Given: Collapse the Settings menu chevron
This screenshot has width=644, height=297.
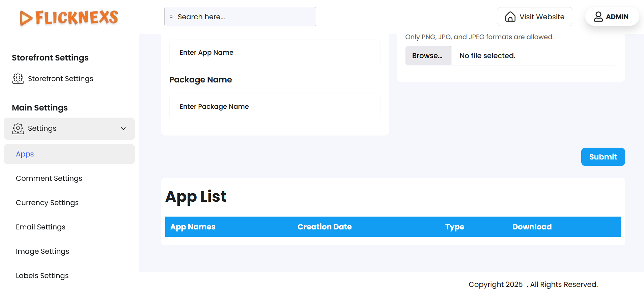Looking at the screenshot, I should tap(123, 128).
